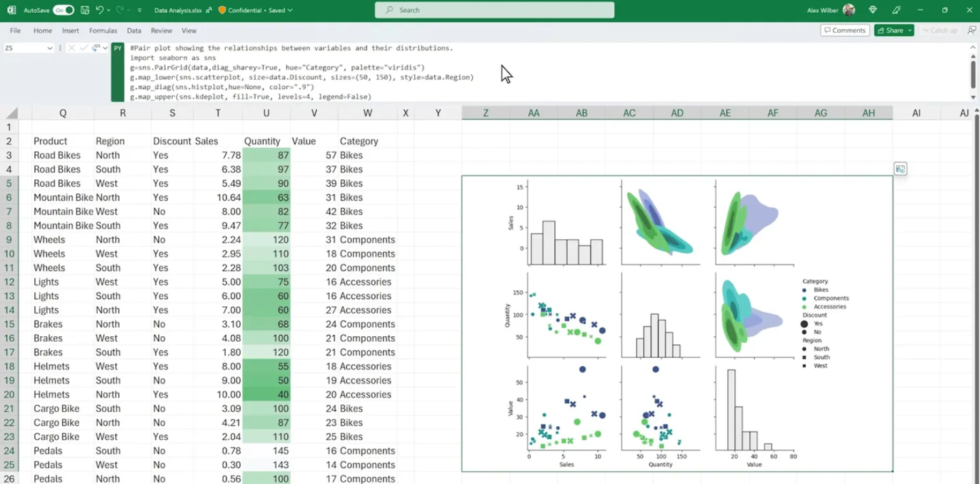This screenshot has width=980, height=484.
Task: Click the diamond premium icon
Action: coord(872,10)
